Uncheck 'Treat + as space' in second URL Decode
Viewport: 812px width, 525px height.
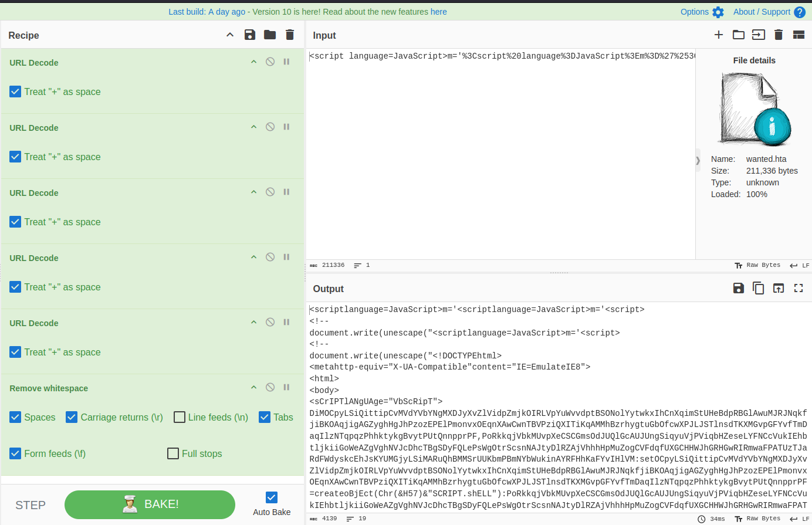pos(15,157)
